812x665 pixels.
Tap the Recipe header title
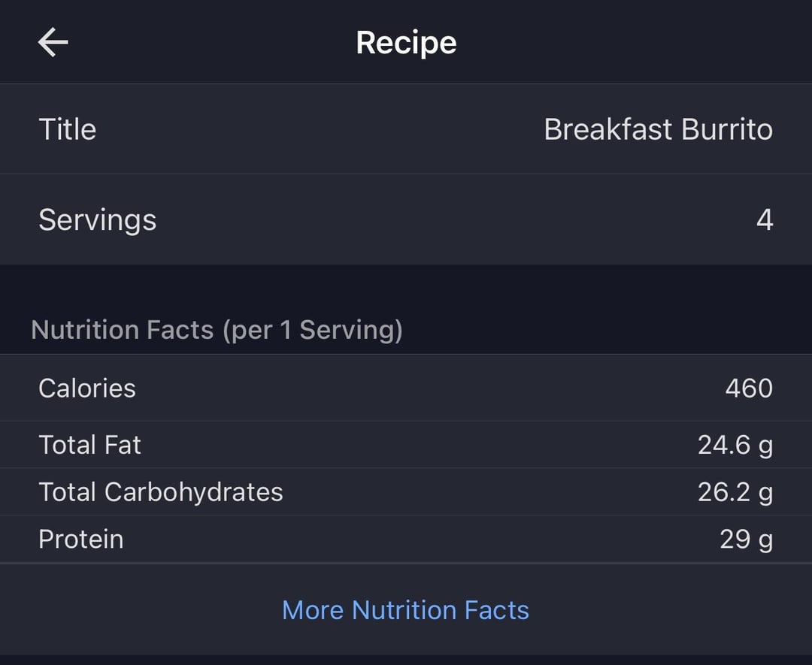click(406, 42)
